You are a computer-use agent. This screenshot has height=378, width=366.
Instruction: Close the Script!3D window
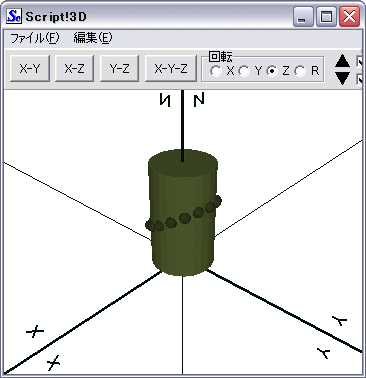point(349,16)
